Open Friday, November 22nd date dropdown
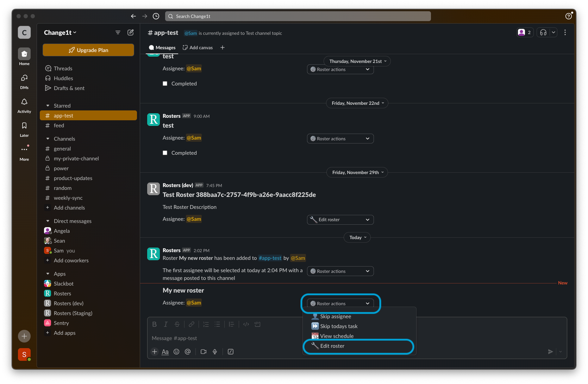 [x=357, y=103]
